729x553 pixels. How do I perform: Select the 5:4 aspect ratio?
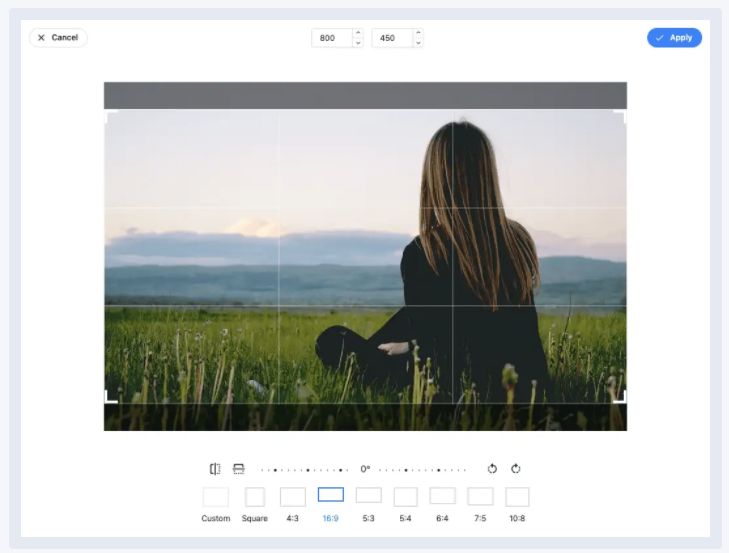(x=405, y=505)
